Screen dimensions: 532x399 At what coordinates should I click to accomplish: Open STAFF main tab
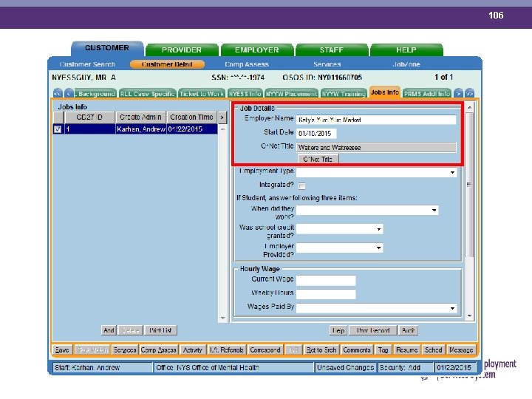(332, 50)
